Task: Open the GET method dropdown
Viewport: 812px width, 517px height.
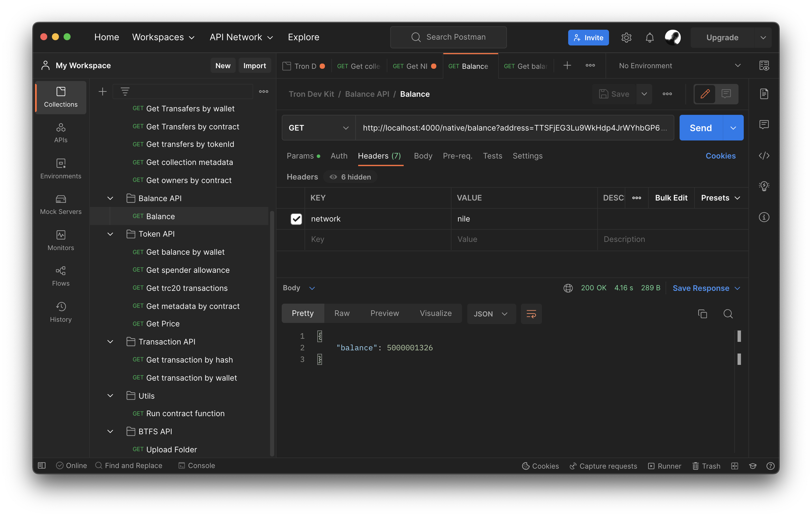Action: [x=318, y=128]
